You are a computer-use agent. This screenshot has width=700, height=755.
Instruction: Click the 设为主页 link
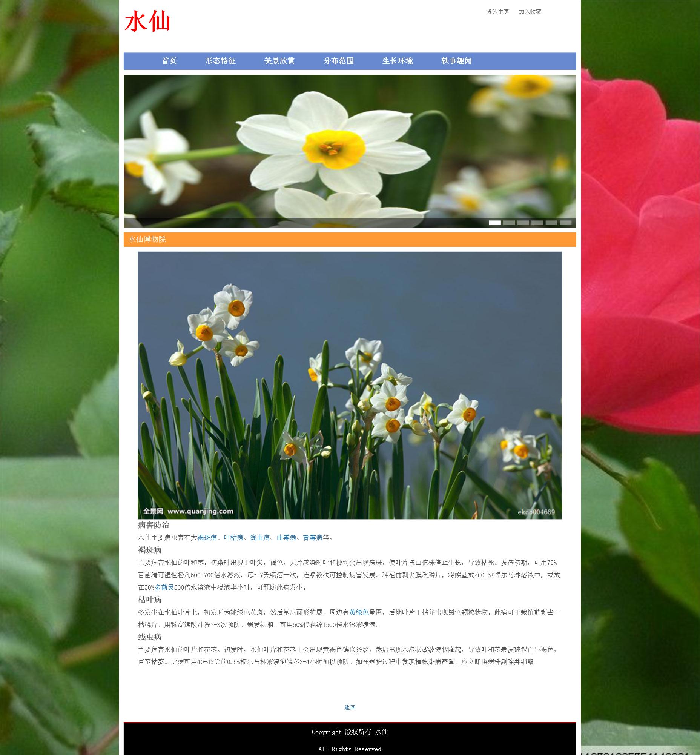497,12
